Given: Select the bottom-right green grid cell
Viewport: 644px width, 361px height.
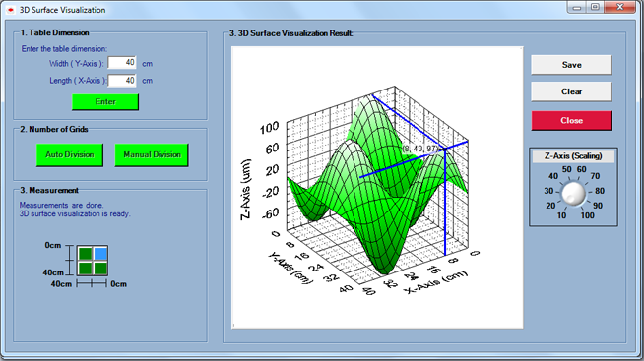Looking at the screenshot, I should click(x=100, y=269).
